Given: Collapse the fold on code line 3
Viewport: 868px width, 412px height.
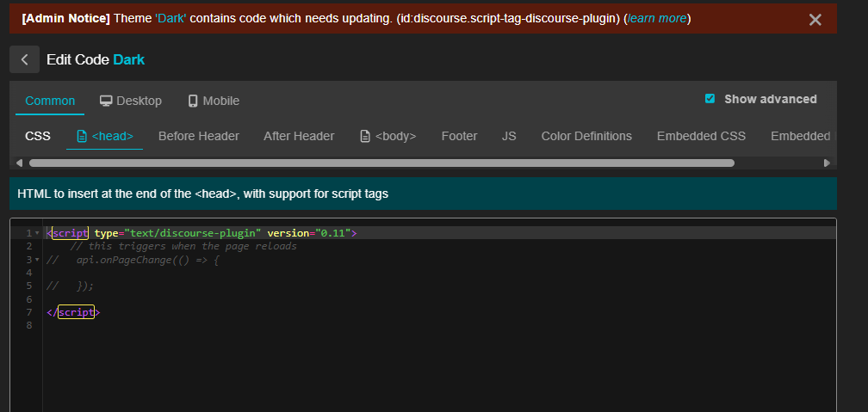Looking at the screenshot, I should pyautogui.click(x=37, y=260).
